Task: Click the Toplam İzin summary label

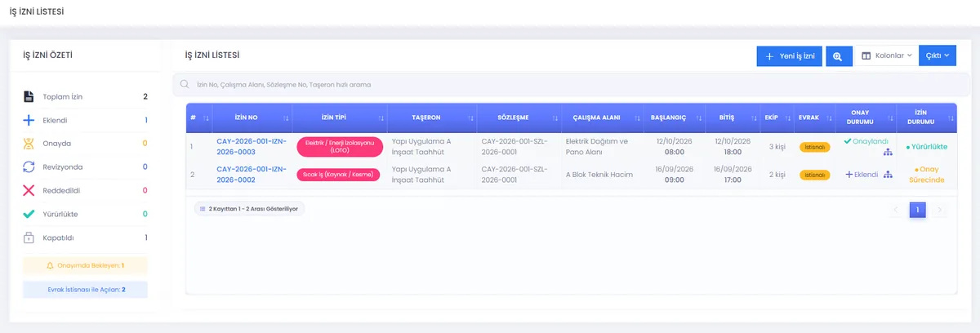Action: point(63,96)
